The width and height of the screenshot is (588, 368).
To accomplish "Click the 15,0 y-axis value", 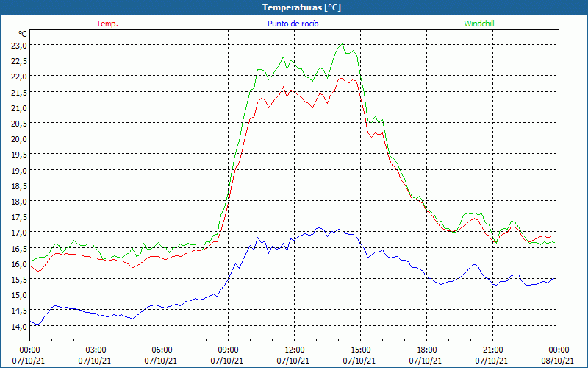I will (19, 295).
